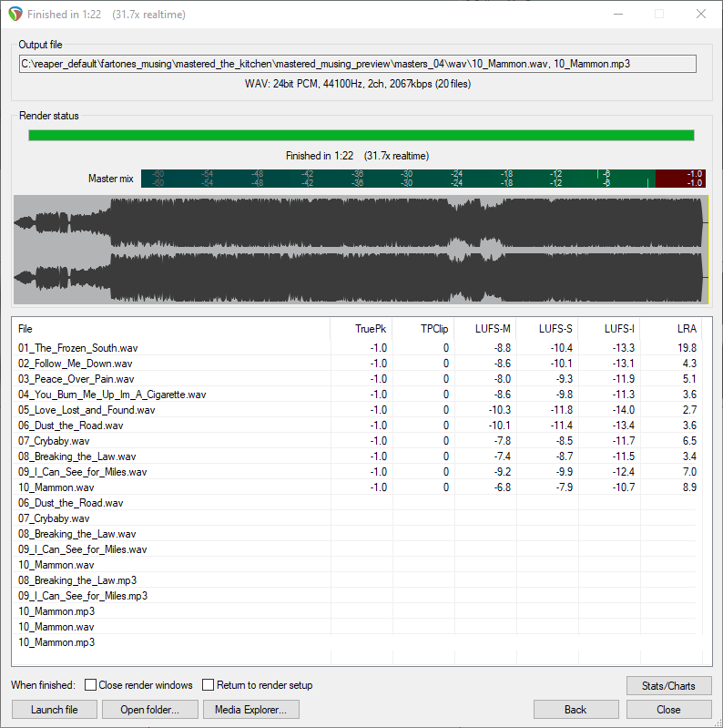The width and height of the screenshot is (723, 728).
Task: Click the output file path field
Action: pyautogui.click(x=357, y=64)
